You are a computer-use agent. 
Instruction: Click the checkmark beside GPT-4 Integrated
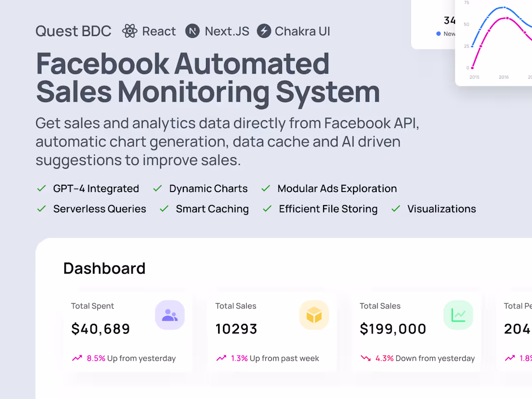click(41, 188)
